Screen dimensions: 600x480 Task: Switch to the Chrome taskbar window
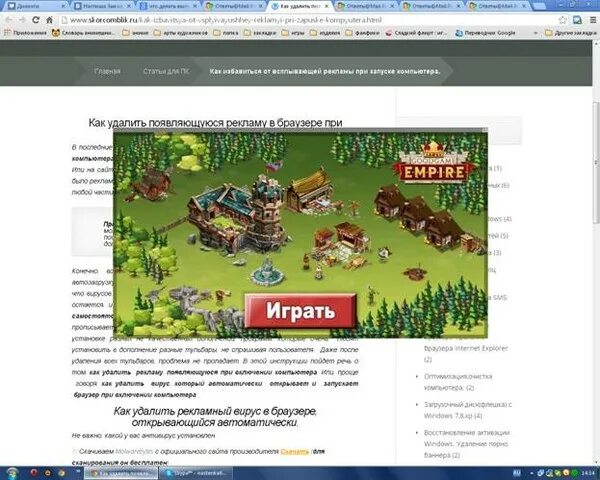(121, 473)
